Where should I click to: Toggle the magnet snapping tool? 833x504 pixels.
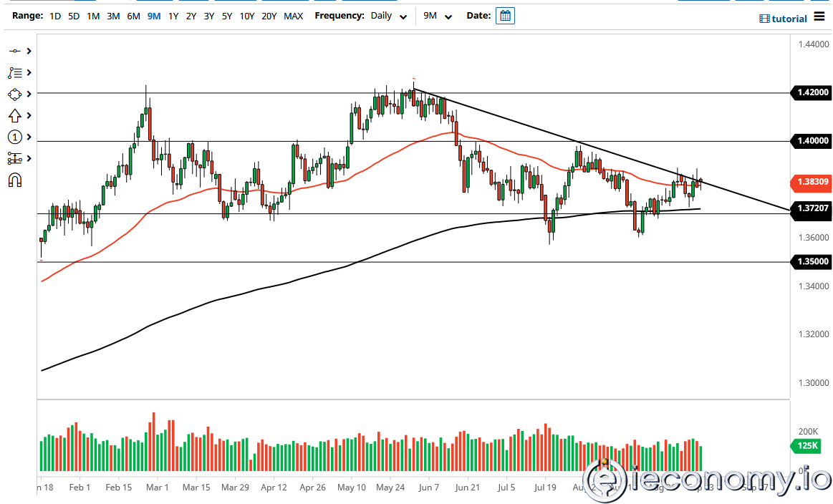pyautogui.click(x=13, y=180)
